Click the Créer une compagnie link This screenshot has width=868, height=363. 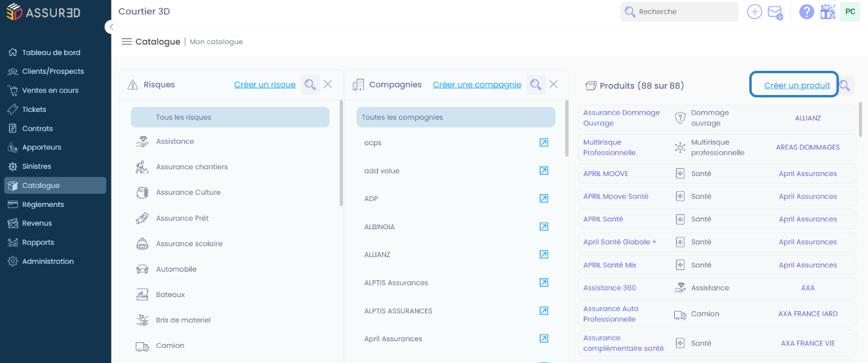tap(477, 85)
